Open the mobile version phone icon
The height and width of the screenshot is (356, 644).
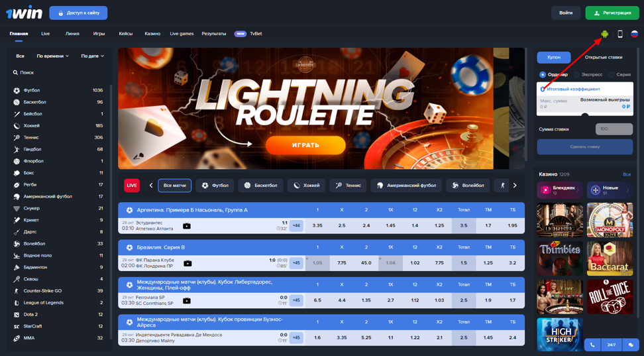click(620, 34)
